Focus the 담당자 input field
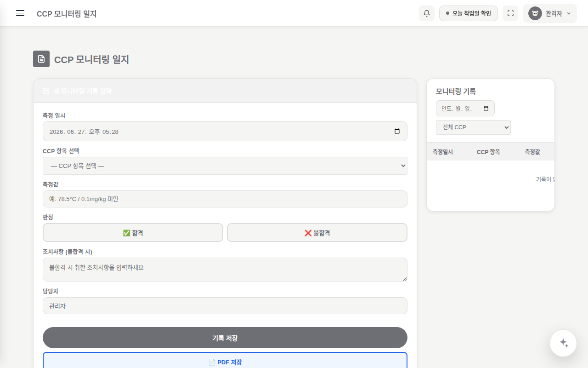 (x=225, y=306)
